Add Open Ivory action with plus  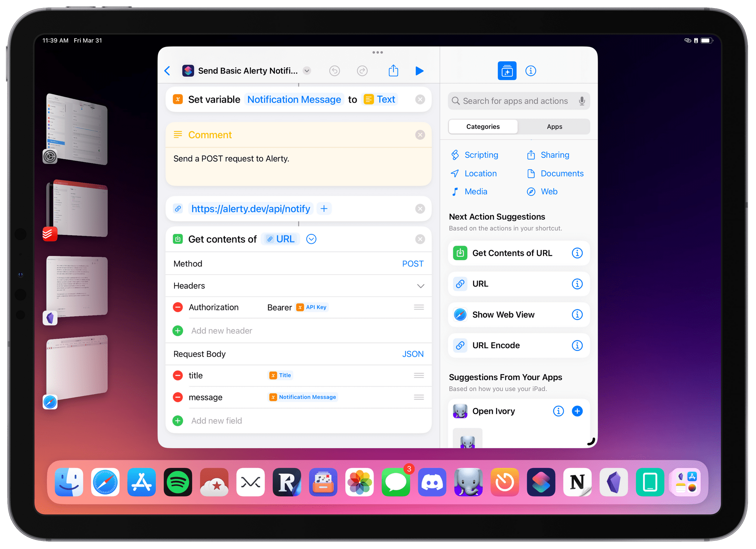(577, 411)
